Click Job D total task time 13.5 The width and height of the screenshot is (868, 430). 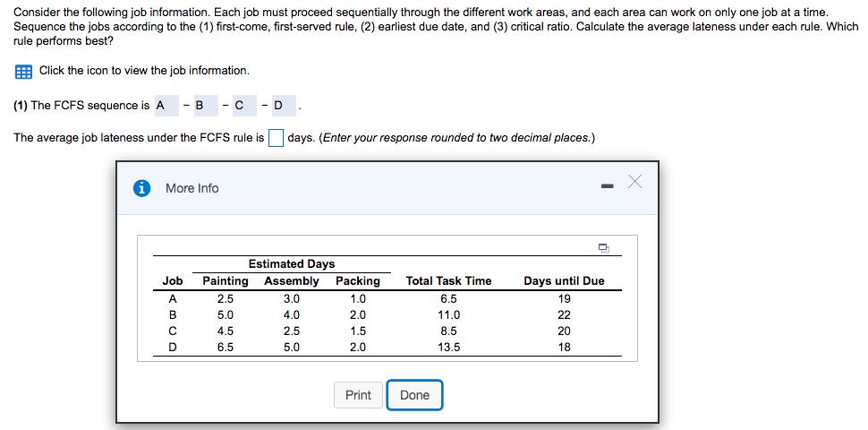click(x=448, y=348)
